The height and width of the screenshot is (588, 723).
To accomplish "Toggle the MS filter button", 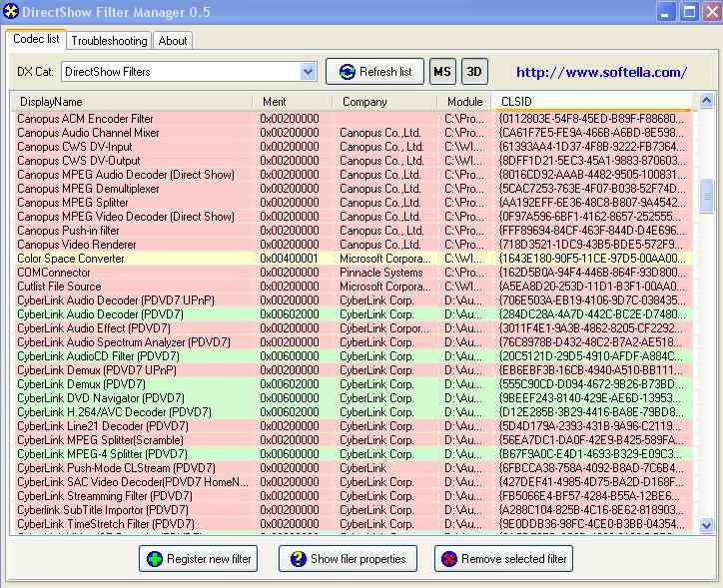I will pos(442,72).
